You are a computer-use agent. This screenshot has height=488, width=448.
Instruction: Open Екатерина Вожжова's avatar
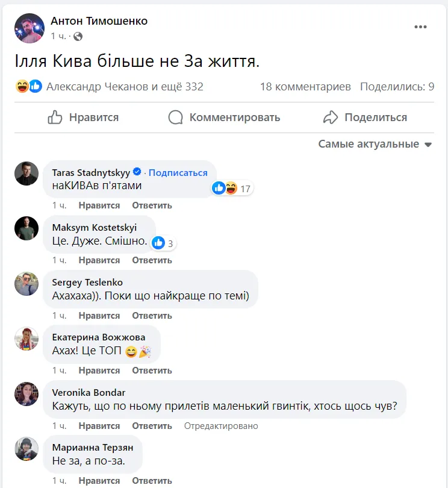point(26,339)
